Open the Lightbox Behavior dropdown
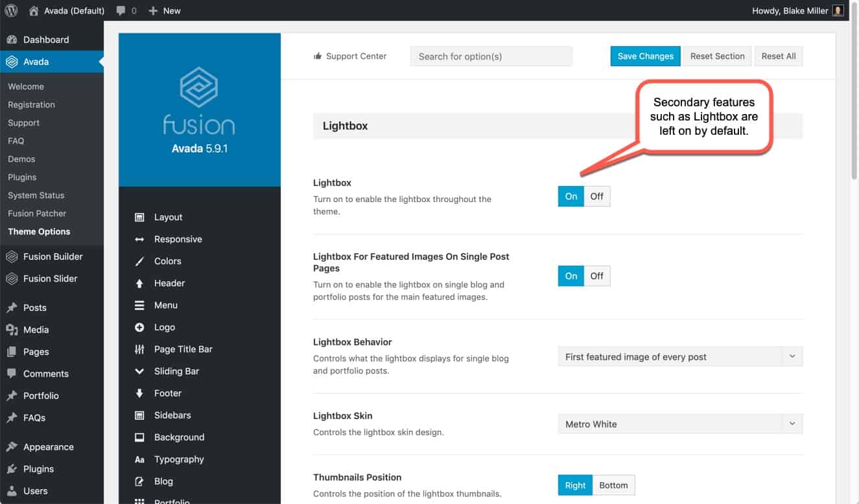The height and width of the screenshot is (504, 859). click(680, 357)
